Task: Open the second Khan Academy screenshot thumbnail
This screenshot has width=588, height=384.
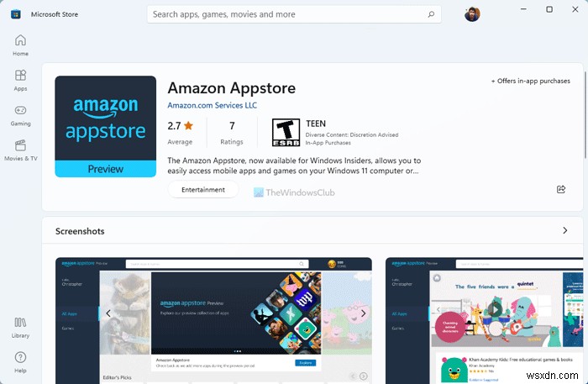Action: (484, 321)
